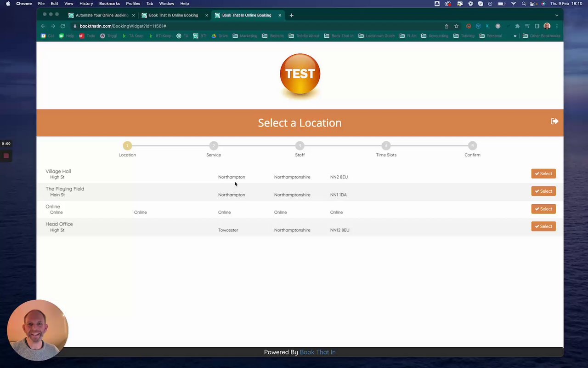This screenshot has width=588, height=368.
Task: Open the Accounting bookmarks folder
Action: coord(435,36)
